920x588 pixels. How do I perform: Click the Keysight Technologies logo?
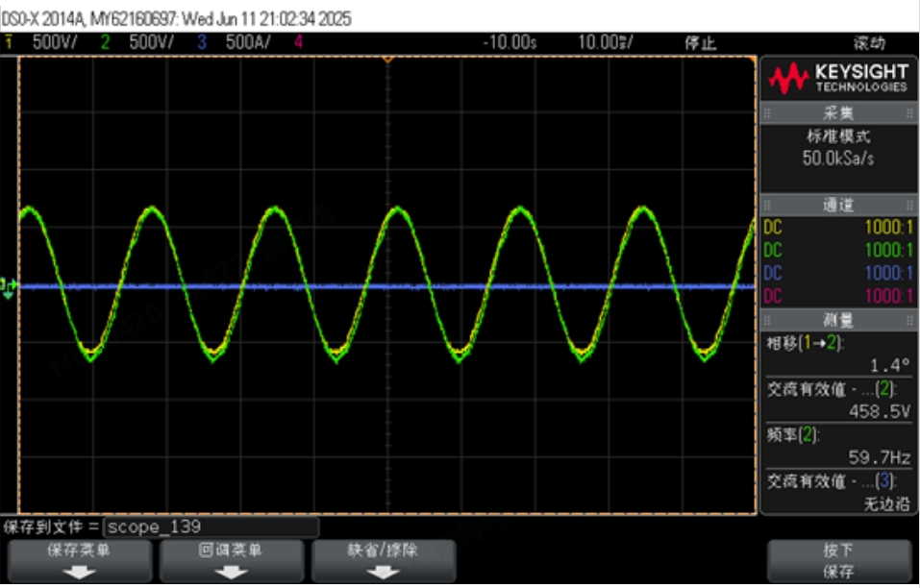[x=839, y=79]
